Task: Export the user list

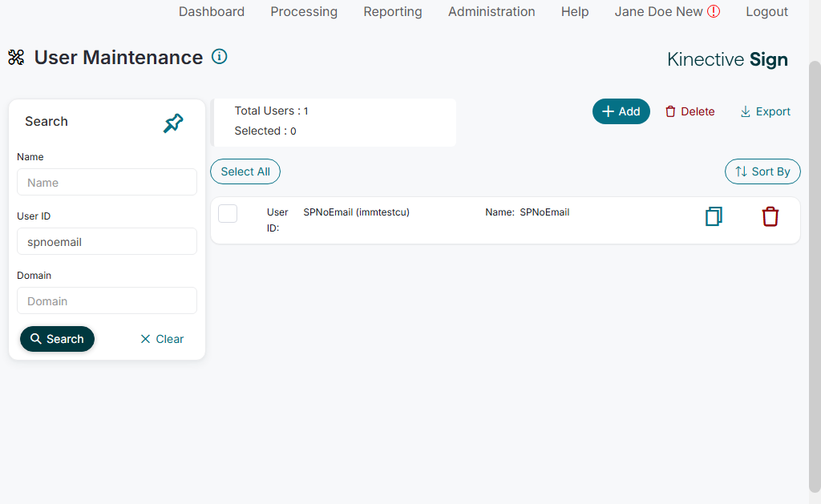Action: click(x=765, y=111)
